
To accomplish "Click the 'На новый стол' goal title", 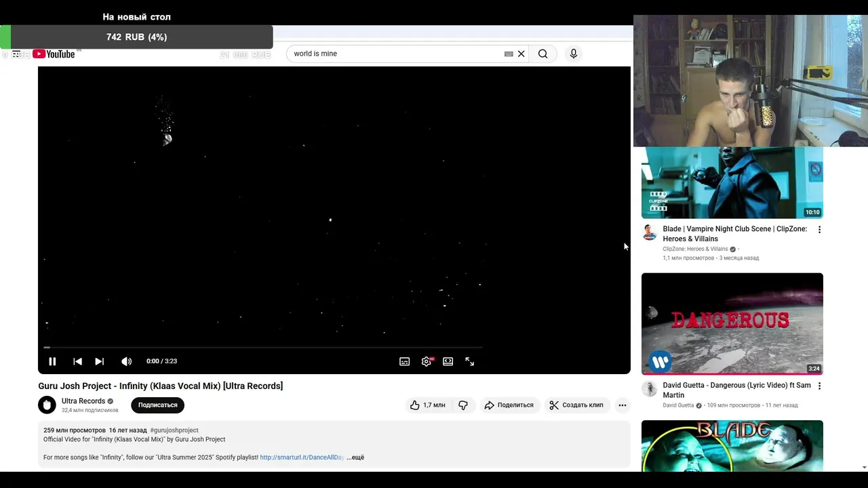I will pos(136,17).
